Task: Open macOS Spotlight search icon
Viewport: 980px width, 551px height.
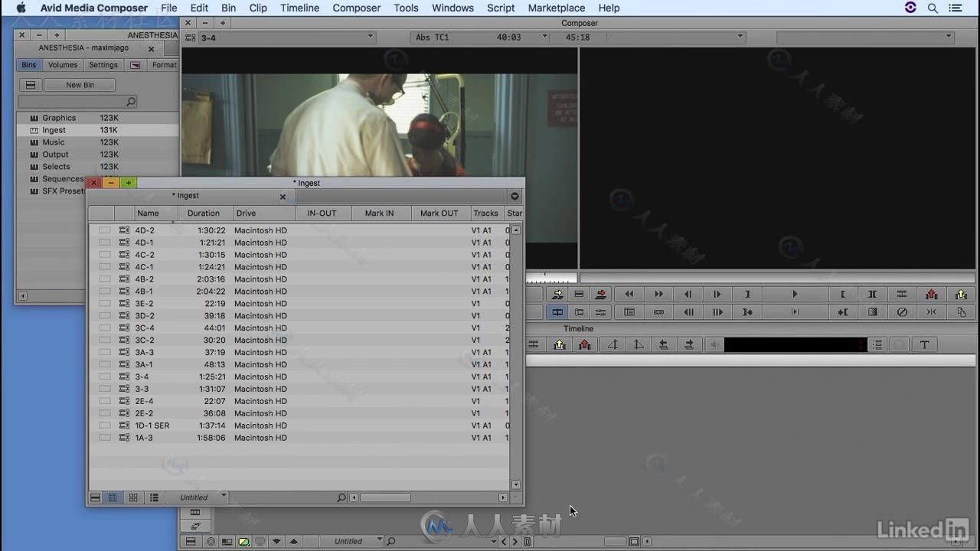Action: tap(933, 8)
